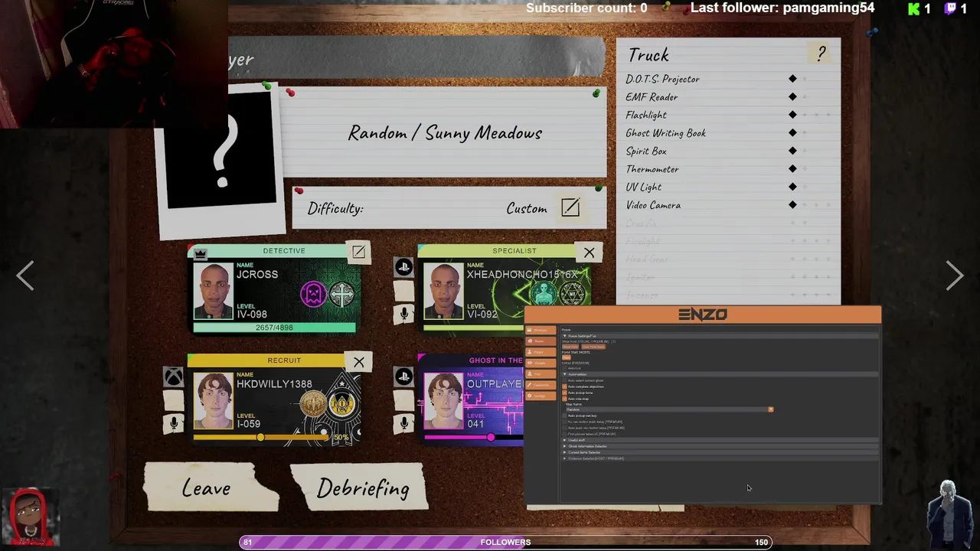Expand the Useful stuff section
Screen dimensions: 980x551
(x=720, y=440)
